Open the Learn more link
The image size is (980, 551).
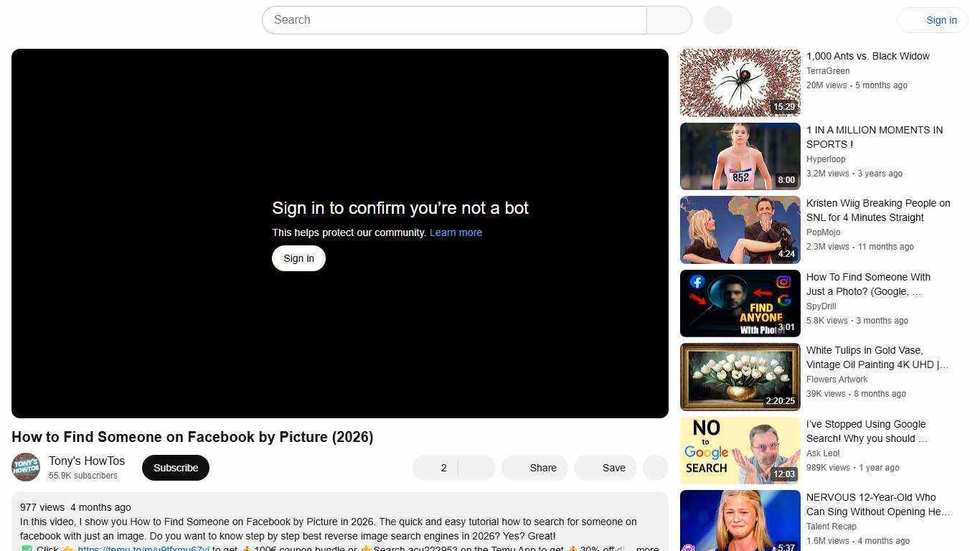click(x=456, y=232)
